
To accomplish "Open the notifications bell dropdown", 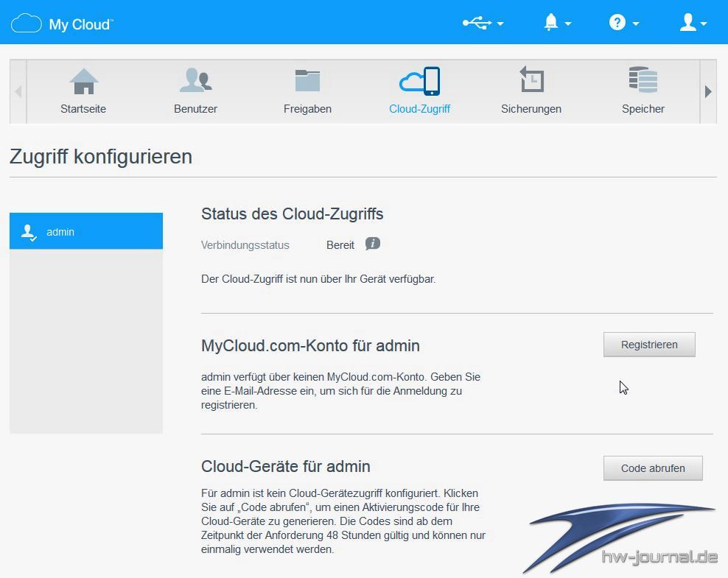I will click(557, 24).
